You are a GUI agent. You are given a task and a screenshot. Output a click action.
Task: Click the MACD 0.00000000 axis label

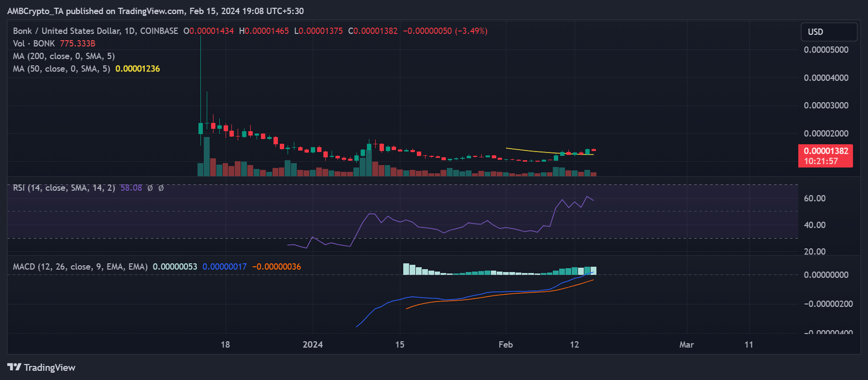click(x=826, y=275)
